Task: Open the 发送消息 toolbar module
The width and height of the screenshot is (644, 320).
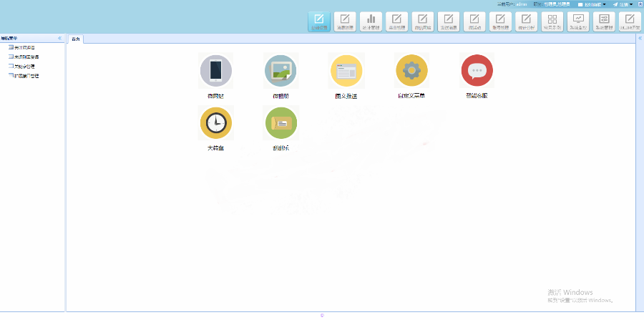Action: (449, 21)
